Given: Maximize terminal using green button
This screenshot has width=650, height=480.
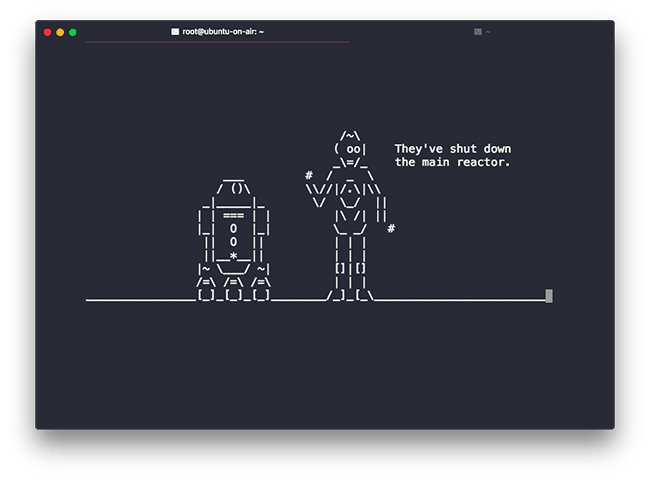Looking at the screenshot, I should (x=73, y=32).
